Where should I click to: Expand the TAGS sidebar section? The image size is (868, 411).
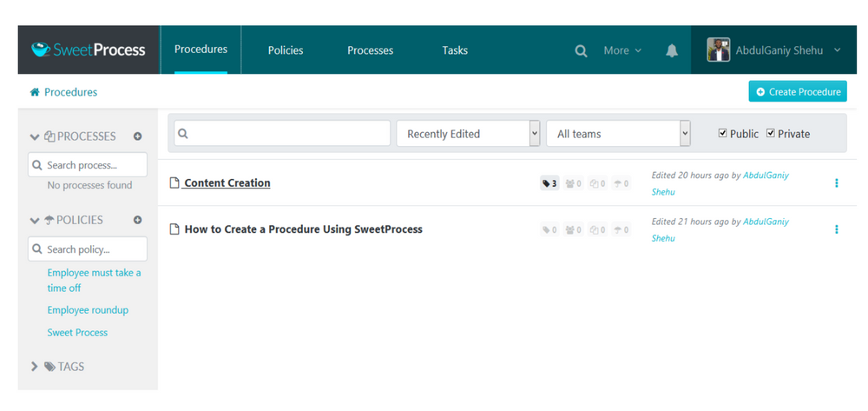click(35, 367)
